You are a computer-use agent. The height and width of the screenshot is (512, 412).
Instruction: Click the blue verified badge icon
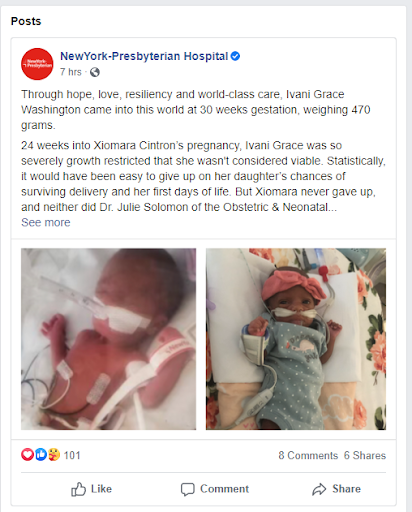tap(235, 56)
